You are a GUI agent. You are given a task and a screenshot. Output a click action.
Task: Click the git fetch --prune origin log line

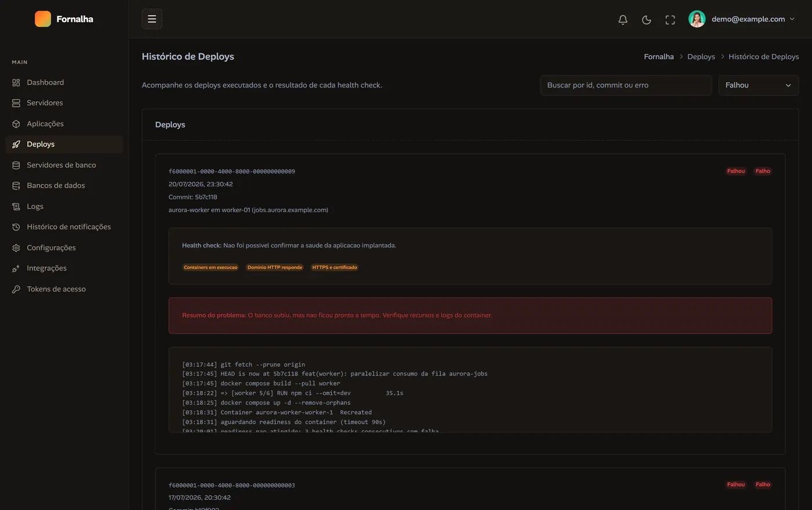244,365
